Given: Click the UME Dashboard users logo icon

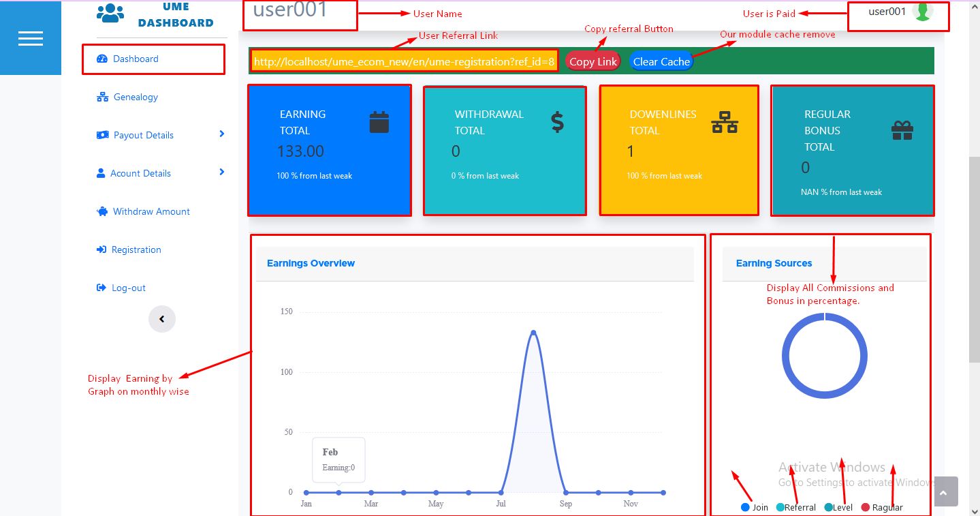Looking at the screenshot, I should click(x=110, y=13).
